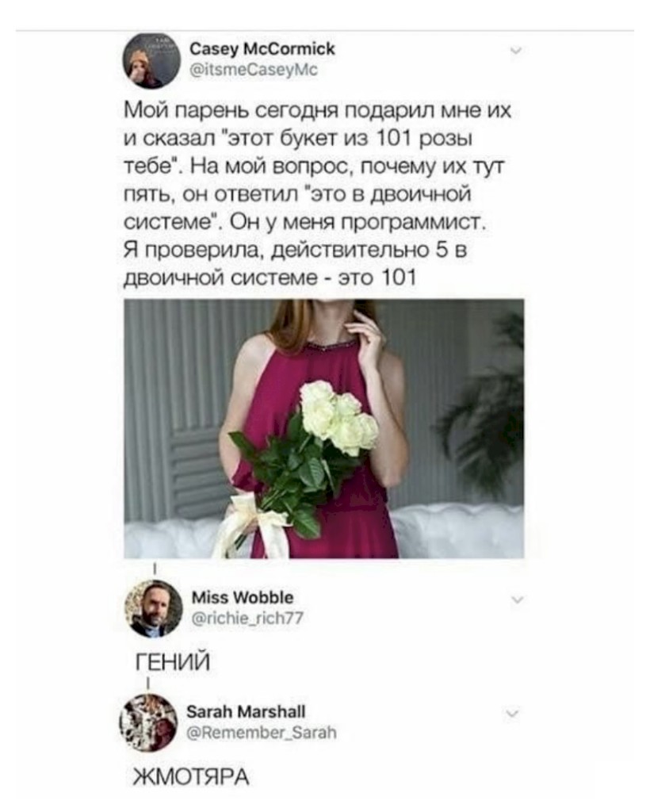Expand options chevron on Sarah Marshall's reply
This screenshot has height=812, width=650.
[x=512, y=714]
